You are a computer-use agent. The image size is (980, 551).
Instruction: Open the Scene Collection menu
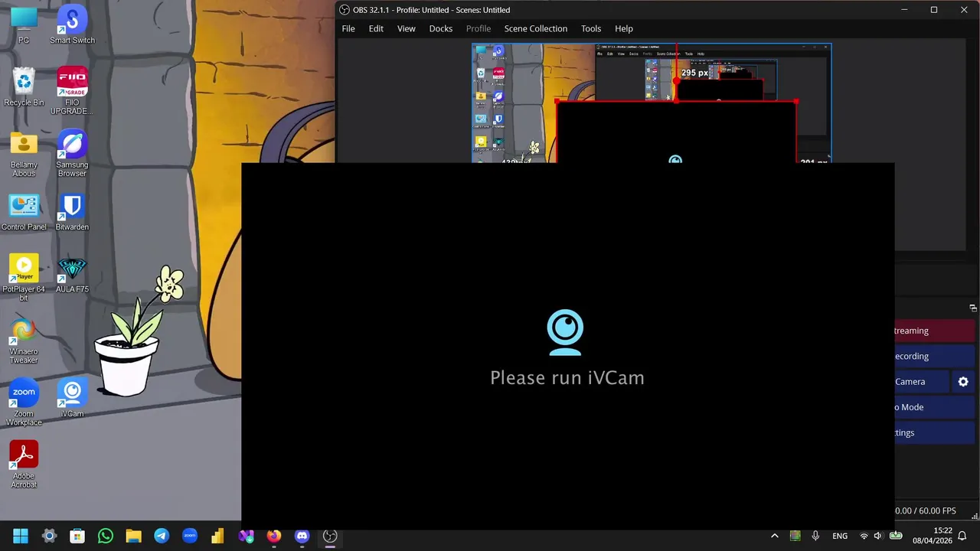pos(536,28)
